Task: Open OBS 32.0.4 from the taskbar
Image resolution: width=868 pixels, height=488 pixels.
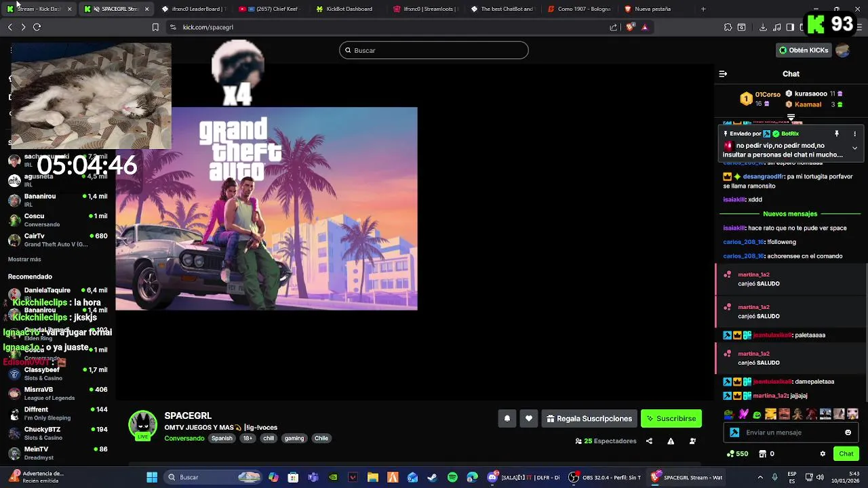Action: [x=604, y=477]
